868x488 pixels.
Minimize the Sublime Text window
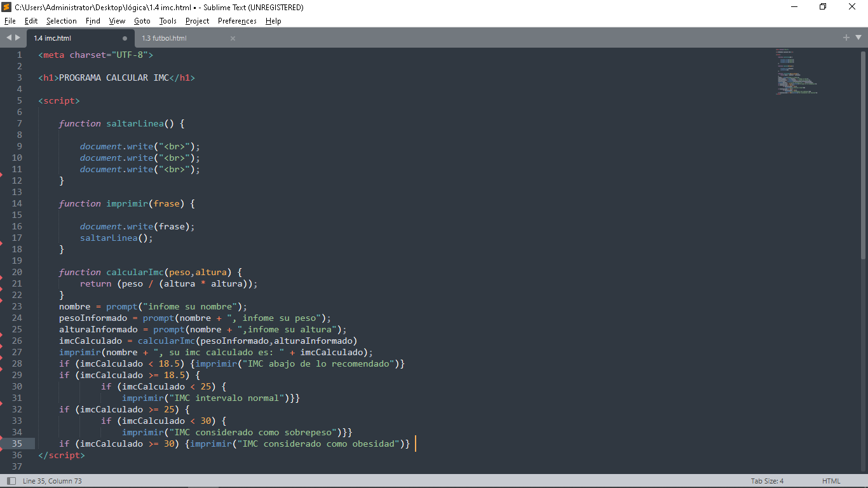click(794, 7)
